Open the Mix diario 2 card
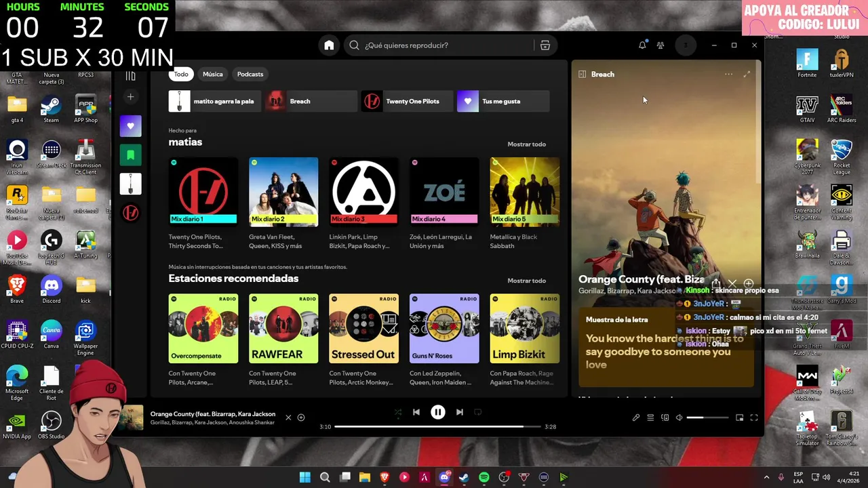 (x=283, y=205)
